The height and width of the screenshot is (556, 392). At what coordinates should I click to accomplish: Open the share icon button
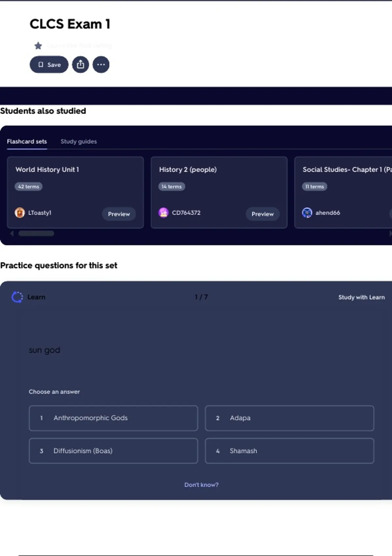click(x=80, y=64)
